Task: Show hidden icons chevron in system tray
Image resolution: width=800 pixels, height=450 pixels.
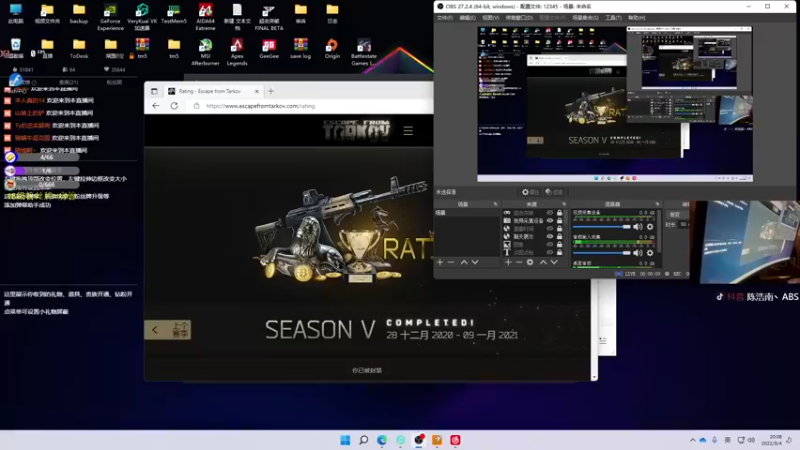Action: (x=692, y=440)
